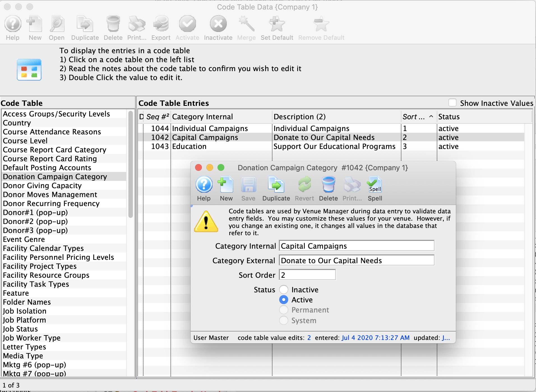This screenshot has height=392, width=536.
Task: Select Media Type code table
Action: [64, 356]
